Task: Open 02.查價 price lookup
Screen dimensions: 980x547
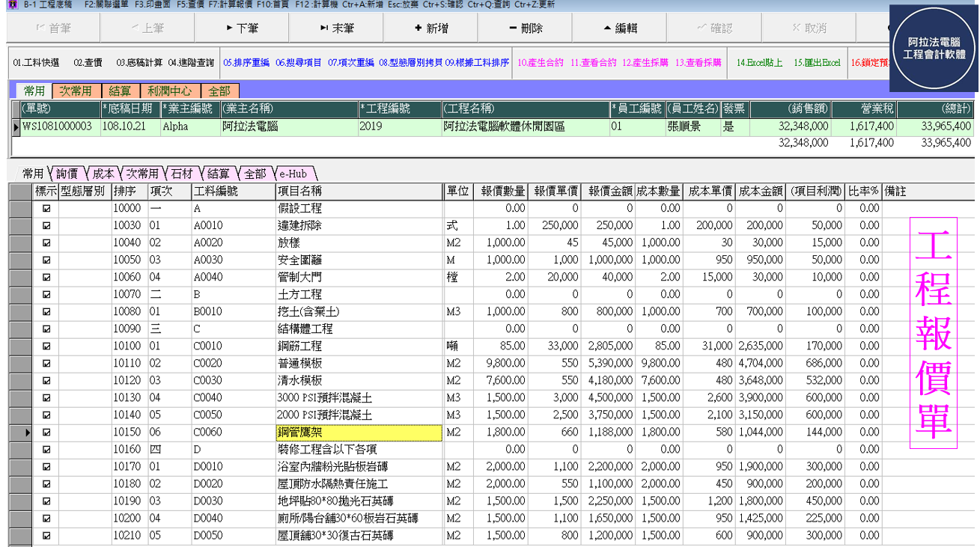Action: (x=88, y=63)
